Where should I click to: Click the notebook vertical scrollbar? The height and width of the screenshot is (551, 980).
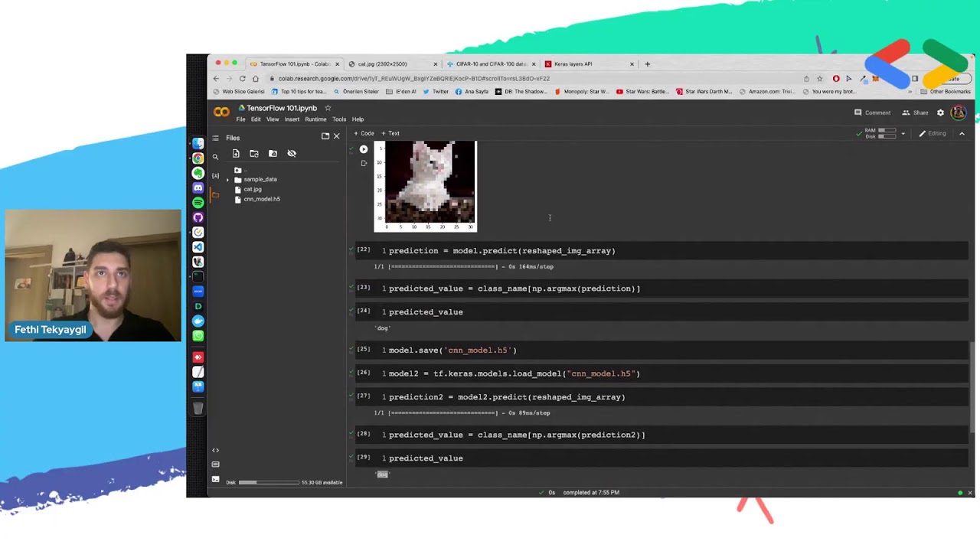point(972,386)
